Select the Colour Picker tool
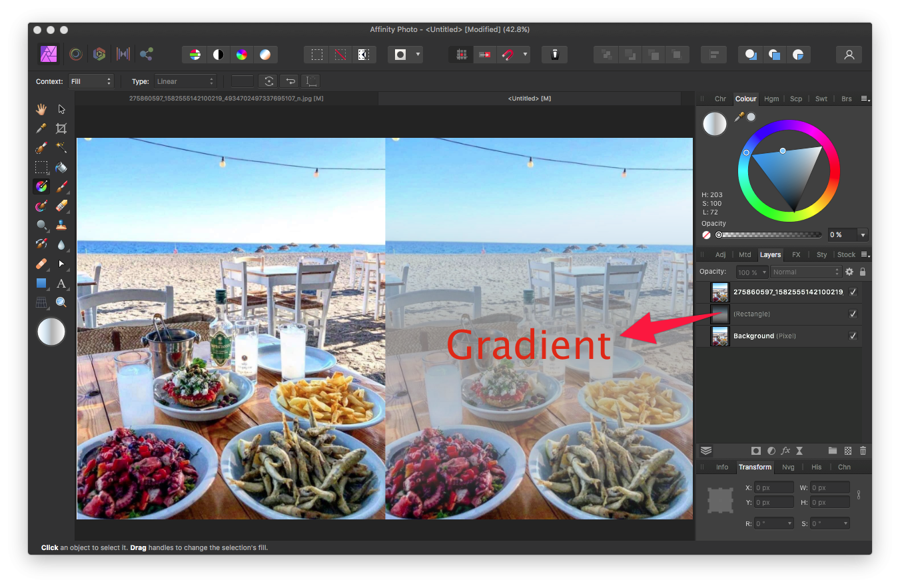900x588 pixels. pyautogui.click(x=41, y=128)
